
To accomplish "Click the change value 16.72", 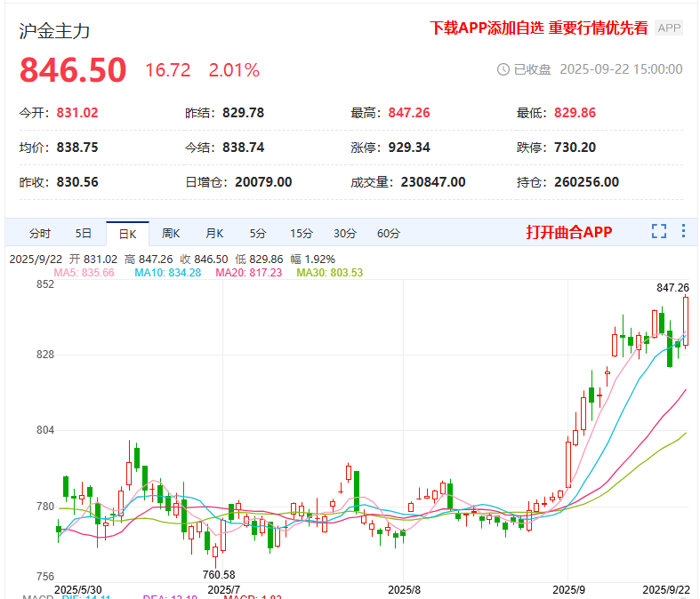I will click(x=168, y=70).
